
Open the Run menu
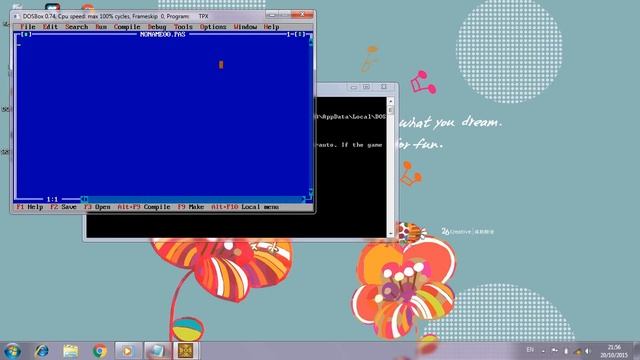101,27
